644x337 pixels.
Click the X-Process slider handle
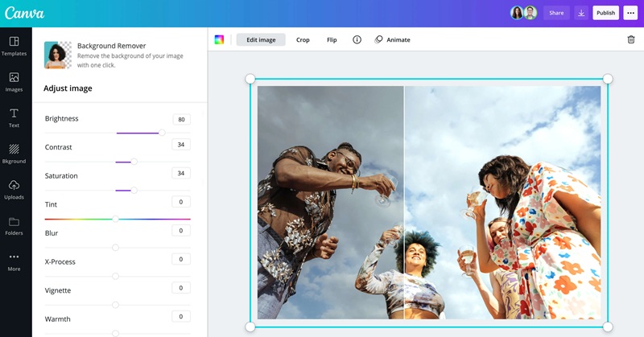click(x=115, y=276)
